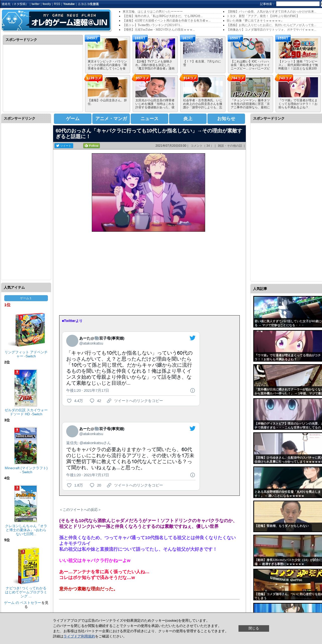Click avatar of first あーた tweet
The width and height of the screenshot is (322, 644).
[72, 341]
